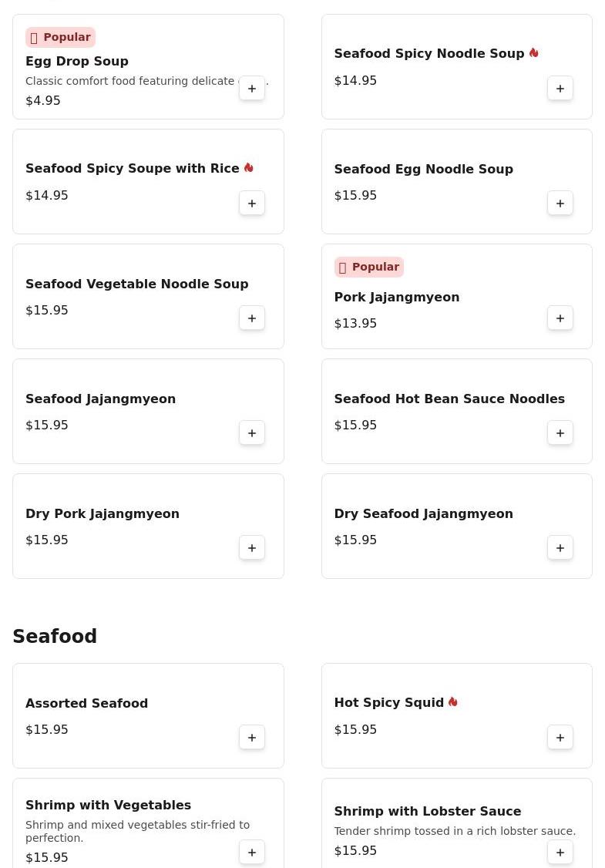Screen dimensions: 605x868
Task: Add Assorted Seafood to cart
Action: (252, 738)
